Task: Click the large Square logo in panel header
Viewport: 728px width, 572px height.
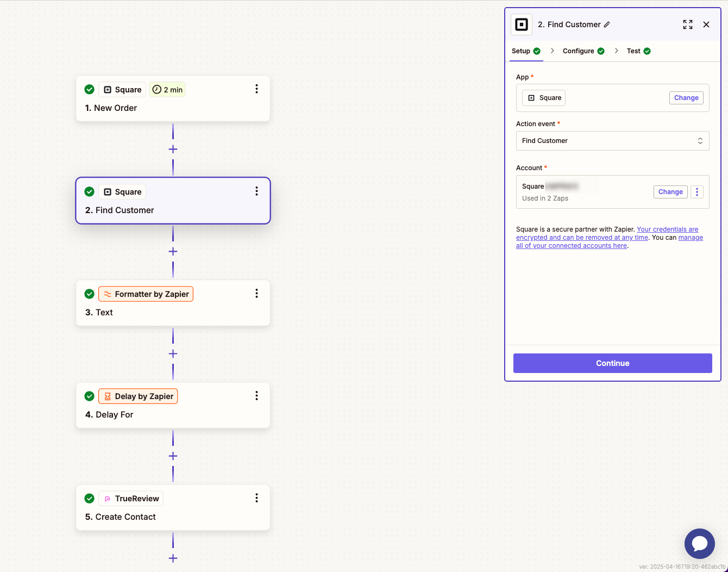Action: pos(522,24)
